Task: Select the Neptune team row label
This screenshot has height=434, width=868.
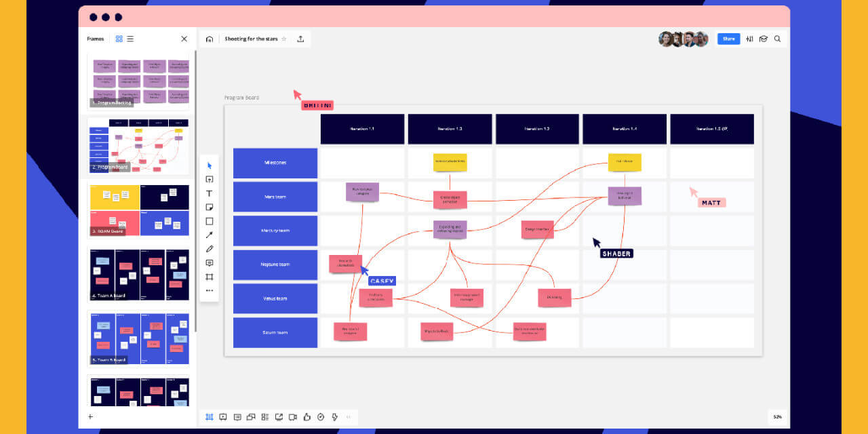Action: (x=275, y=264)
